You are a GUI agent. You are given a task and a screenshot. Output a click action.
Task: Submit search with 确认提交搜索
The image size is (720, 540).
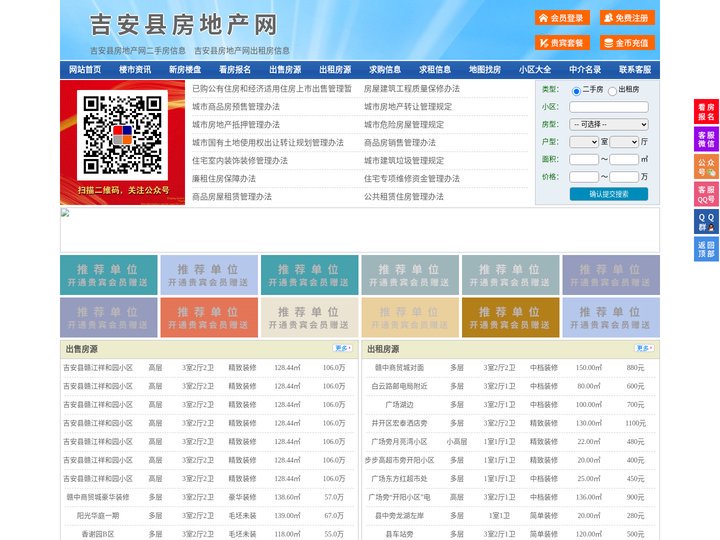(609, 194)
